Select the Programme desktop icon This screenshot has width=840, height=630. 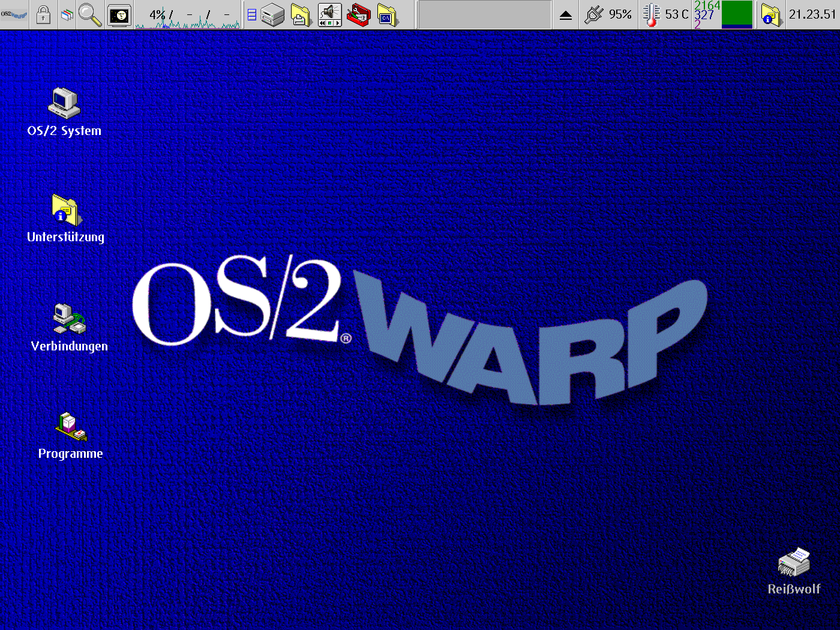pos(71,426)
